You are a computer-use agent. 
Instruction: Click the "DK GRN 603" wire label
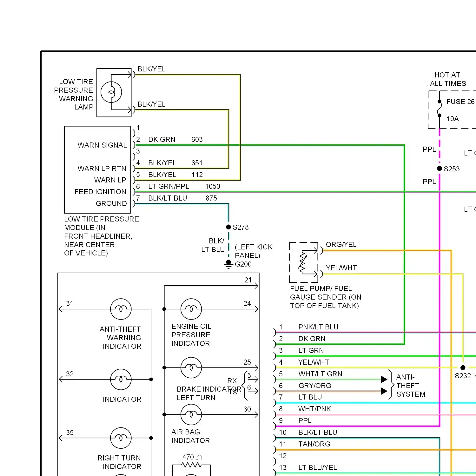tap(175, 139)
